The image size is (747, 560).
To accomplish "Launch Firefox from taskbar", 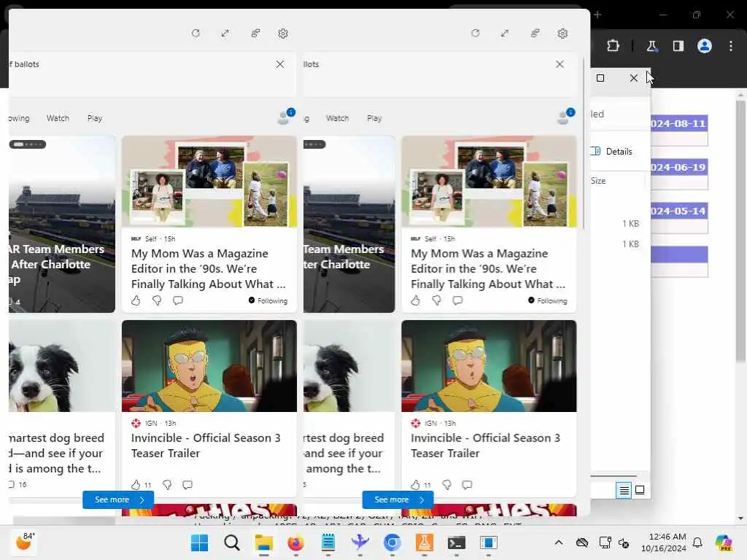I will pos(296,542).
